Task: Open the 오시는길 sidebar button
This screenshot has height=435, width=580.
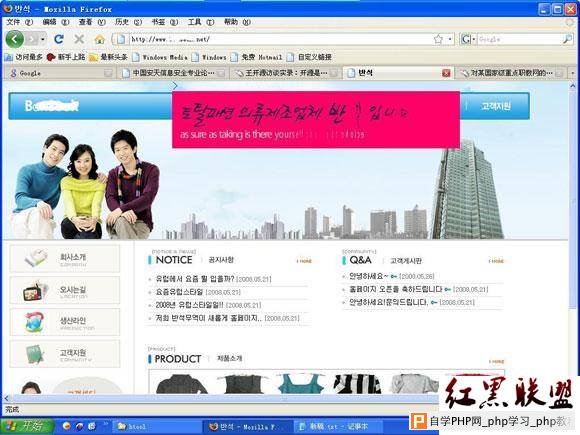Action: coord(65,291)
